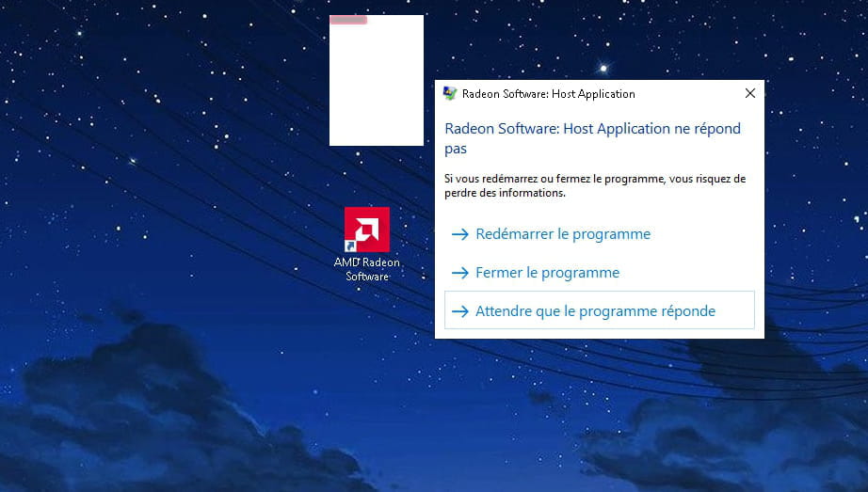Click the blank white window on desktop
Viewport: 868px width, 492px height.
[x=377, y=80]
